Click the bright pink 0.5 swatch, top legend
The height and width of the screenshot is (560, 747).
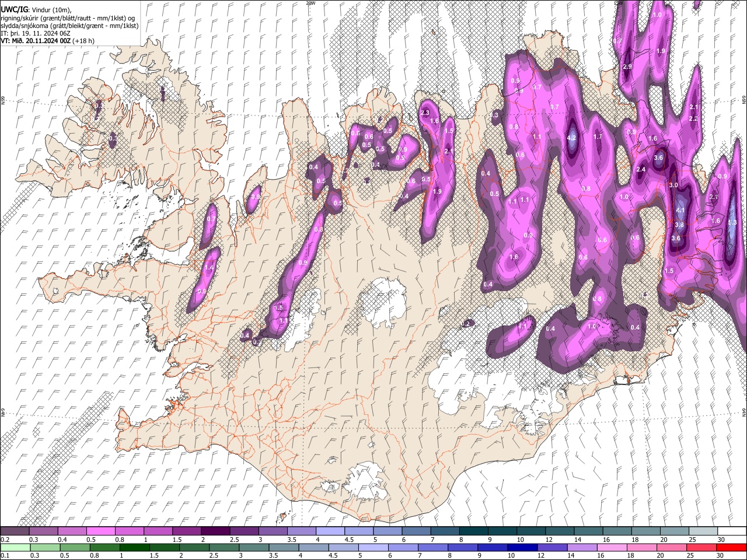(101, 531)
